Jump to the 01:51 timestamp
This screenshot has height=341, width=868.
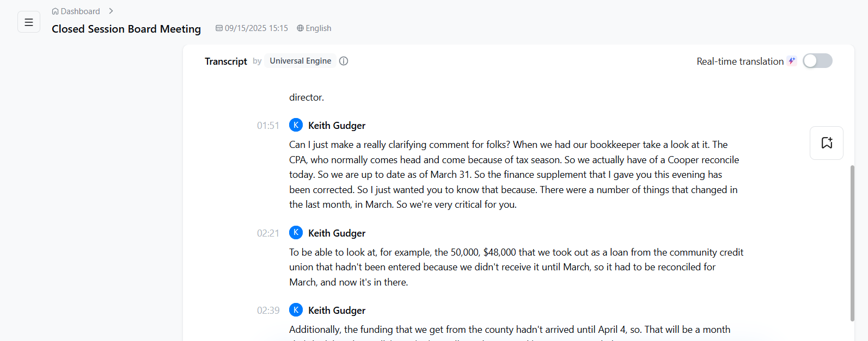[268, 126]
